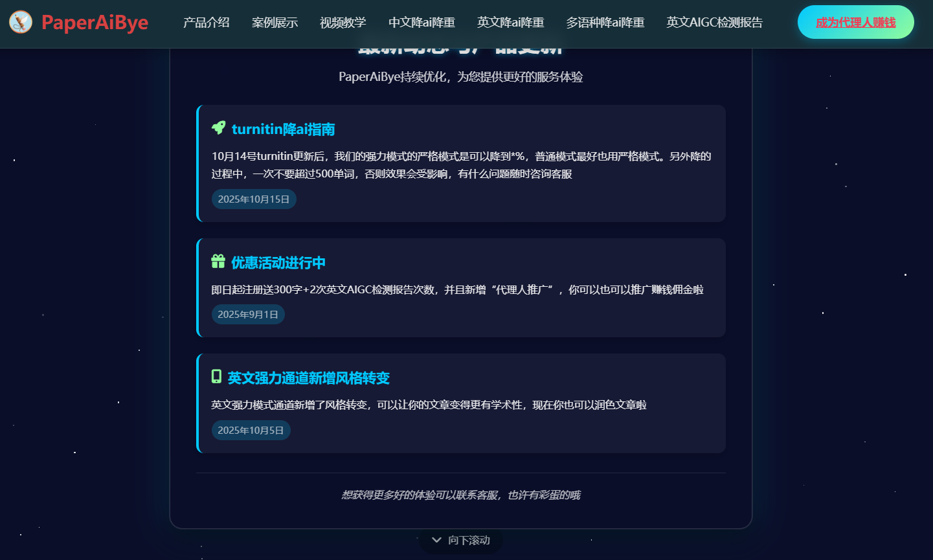
Task: Click the 英文强力通道新增风格转变 heading
Action: pos(308,378)
